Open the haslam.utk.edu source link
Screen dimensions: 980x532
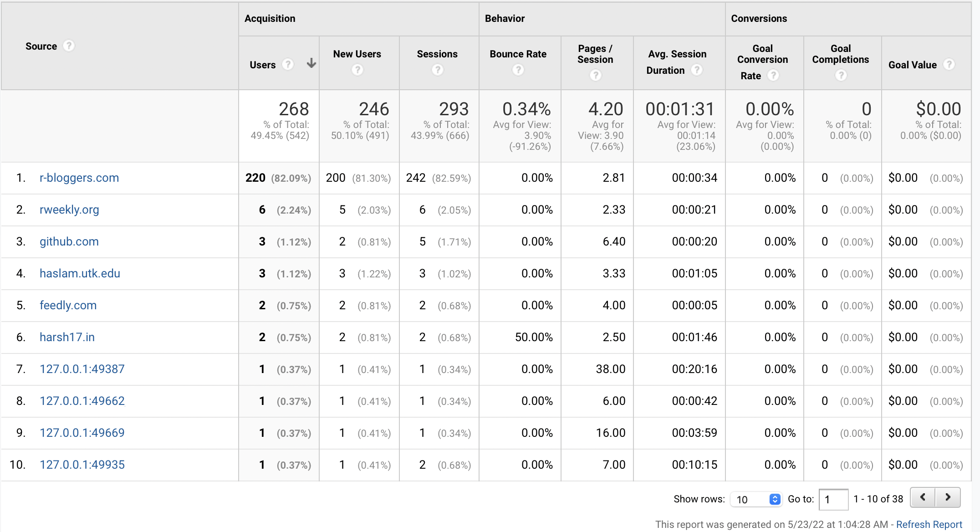click(80, 273)
